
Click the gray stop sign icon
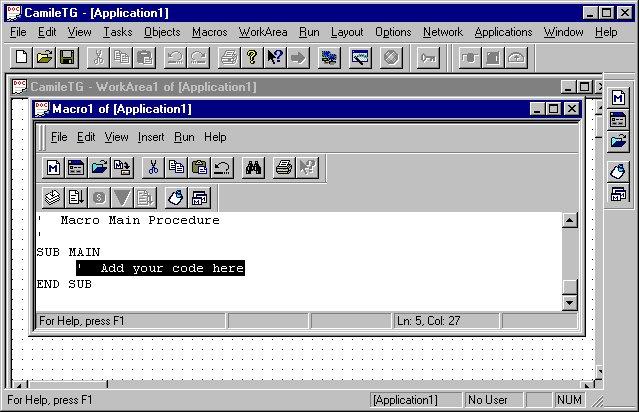click(391, 57)
